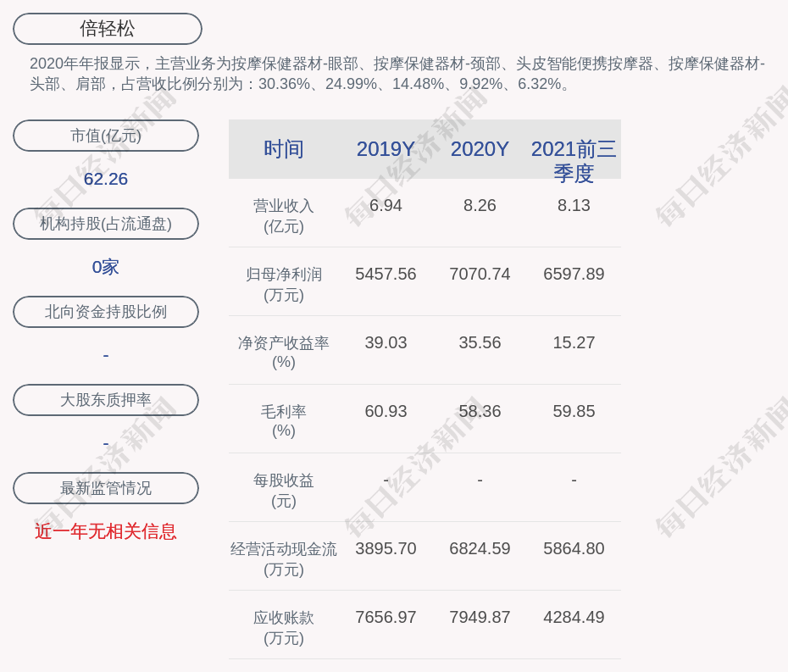Click ROE value 39.03
This screenshot has height=672, width=788.
386,343
